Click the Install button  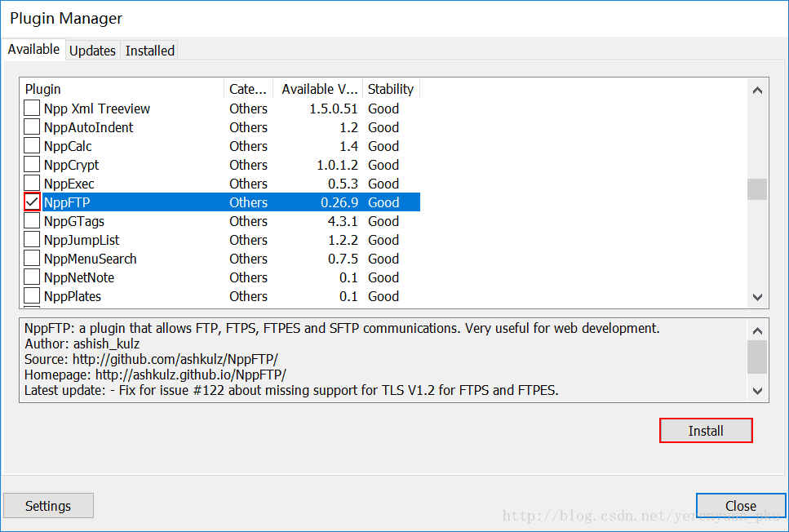click(705, 431)
